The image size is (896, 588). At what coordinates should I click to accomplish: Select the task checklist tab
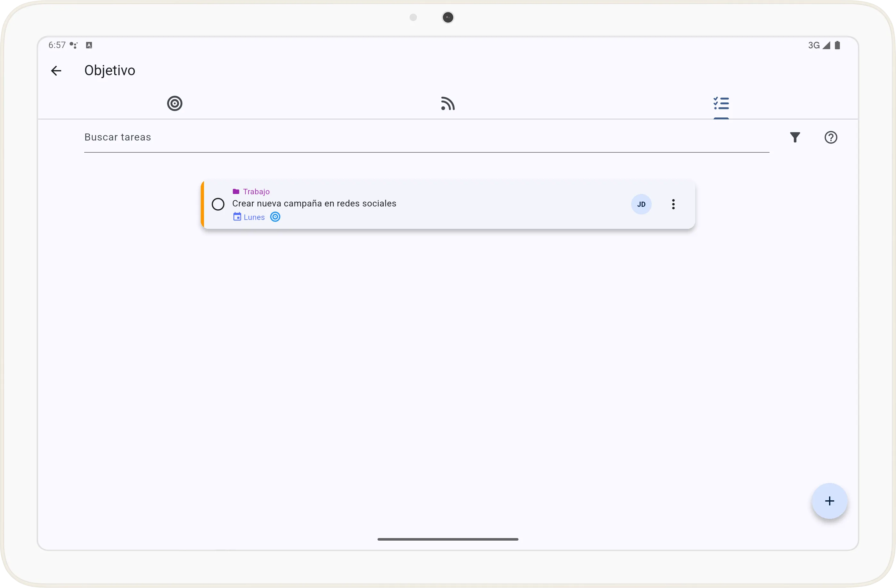point(721,103)
